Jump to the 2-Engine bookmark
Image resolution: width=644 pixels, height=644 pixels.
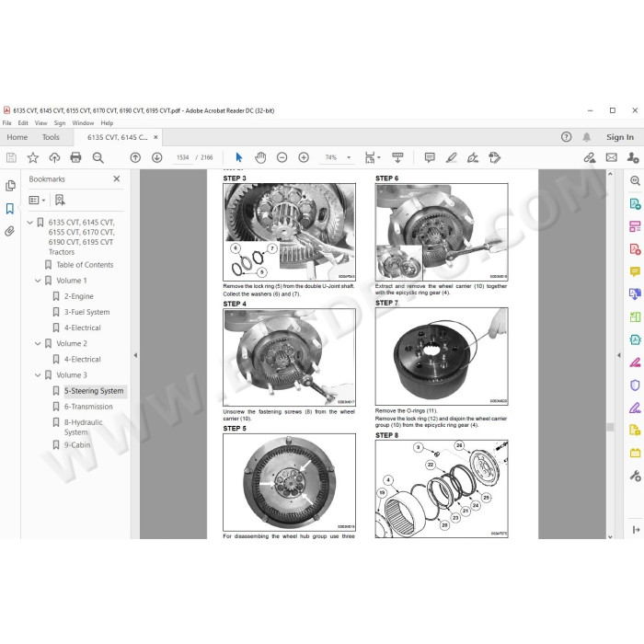(78, 296)
